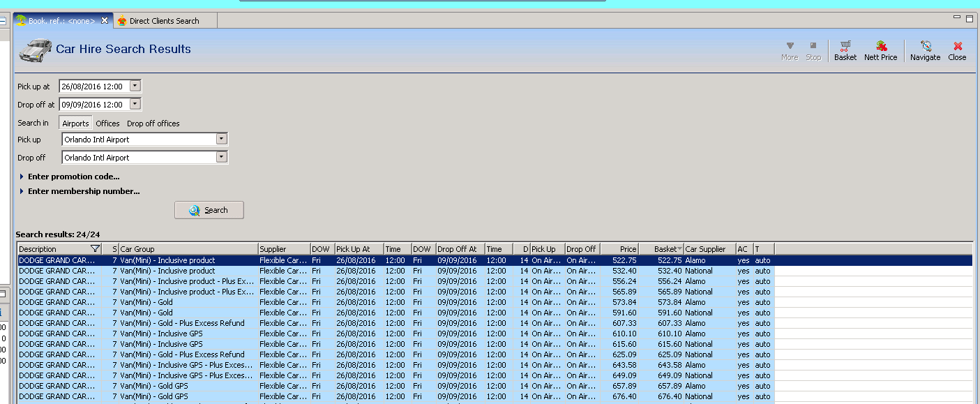Screen dimensions: 980x404
Task: Select the result row priced 565.89
Action: pyautogui.click(x=495, y=292)
